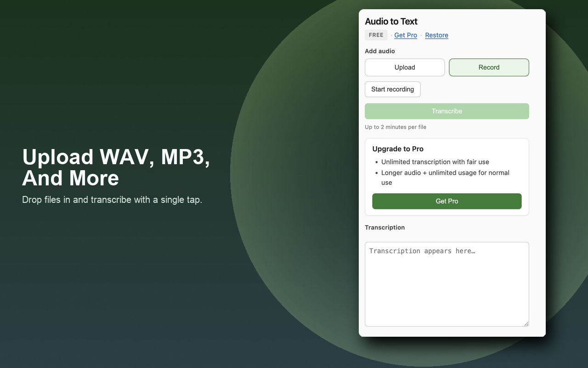Open the Get Pro link near FREE badge
Image resolution: width=588 pixels, height=368 pixels.
coord(406,35)
